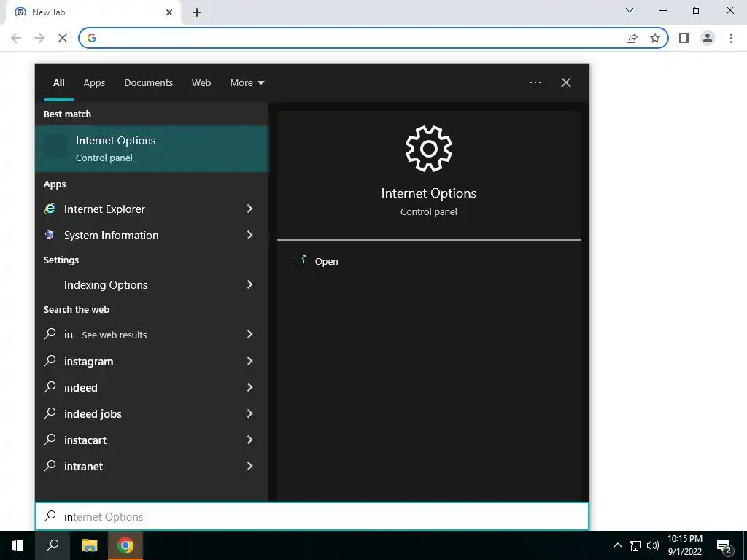Switch to the Apps search tab
Viewport: 747px width, 560px height.
coord(94,83)
